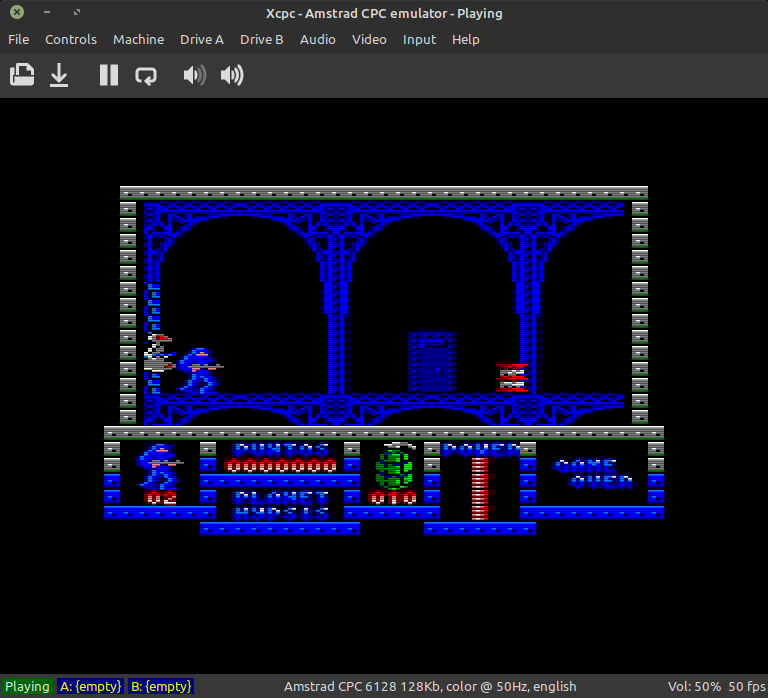
Task: Click the red 0000000 score counter
Action: coord(281,466)
